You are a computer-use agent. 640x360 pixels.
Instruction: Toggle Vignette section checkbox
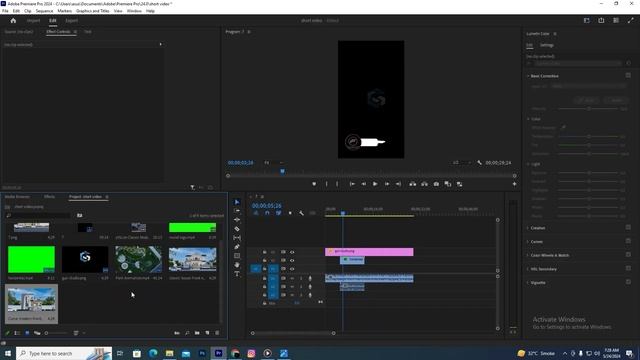pos(628,282)
